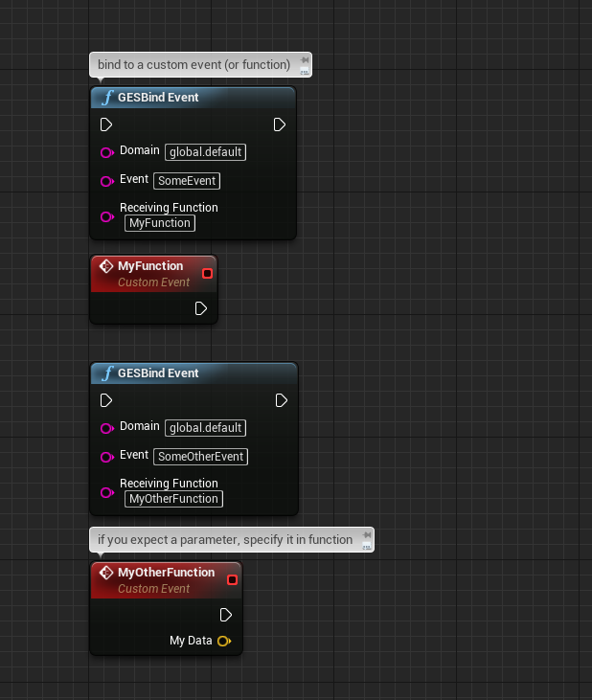Edit global.default domain field above SomeEvent
The width and height of the screenshot is (592, 700).
point(205,152)
